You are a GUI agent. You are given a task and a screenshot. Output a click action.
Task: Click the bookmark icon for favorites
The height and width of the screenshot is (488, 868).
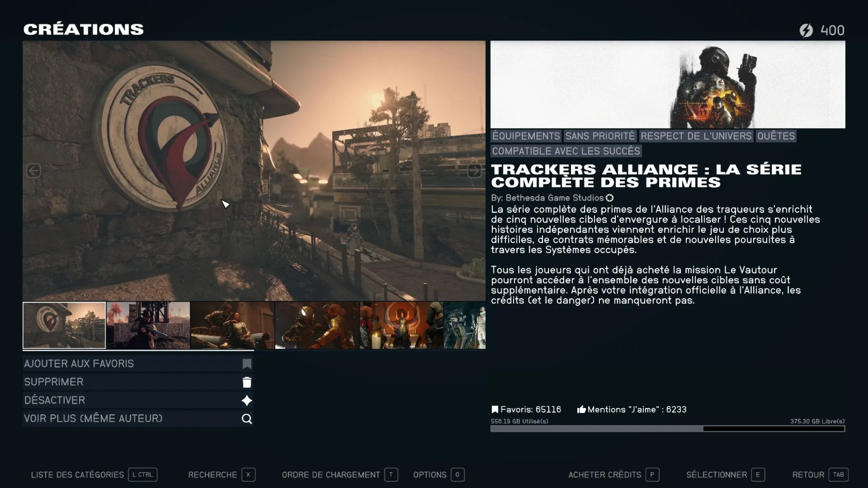[246, 364]
